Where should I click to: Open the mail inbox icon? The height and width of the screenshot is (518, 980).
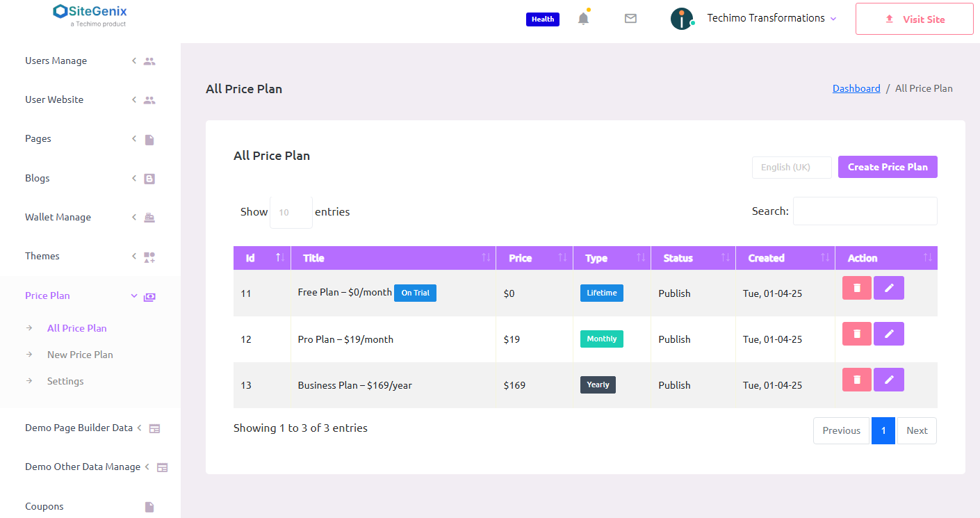pyautogui.click(x=630, y=18)
